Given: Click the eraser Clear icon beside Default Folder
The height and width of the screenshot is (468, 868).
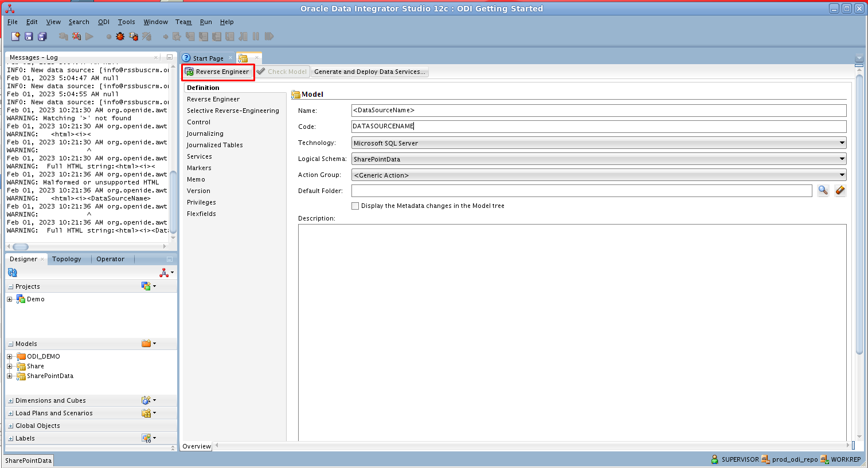Looking at the screenshot, I should pyautogui.click(x=840, y=191).
